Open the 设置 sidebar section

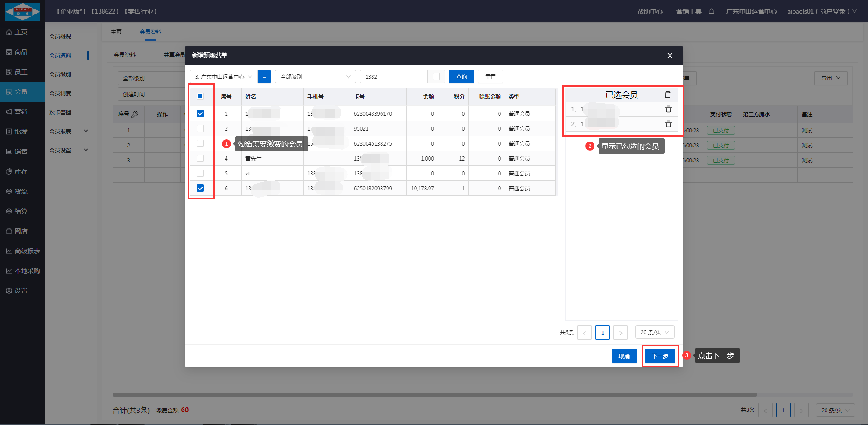point(21,291)
